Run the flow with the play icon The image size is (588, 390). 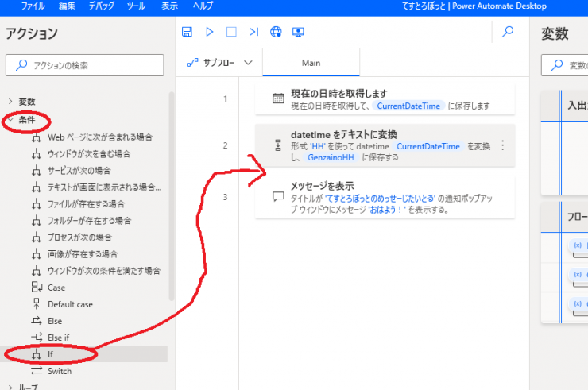[x=210, y=32]
